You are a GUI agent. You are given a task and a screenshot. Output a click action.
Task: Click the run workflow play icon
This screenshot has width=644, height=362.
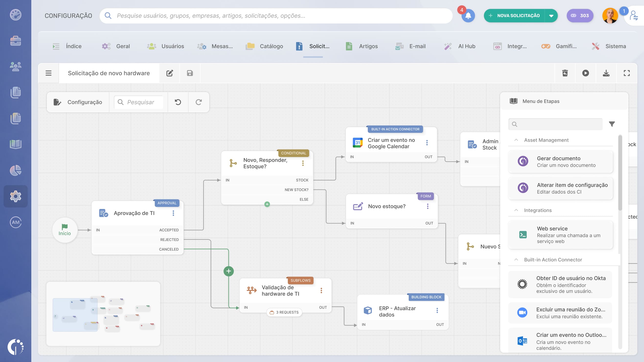[x=585, y=73]
